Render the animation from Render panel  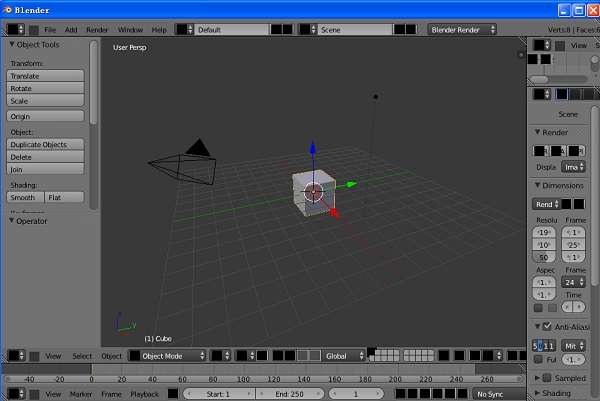tap(558, 151)
